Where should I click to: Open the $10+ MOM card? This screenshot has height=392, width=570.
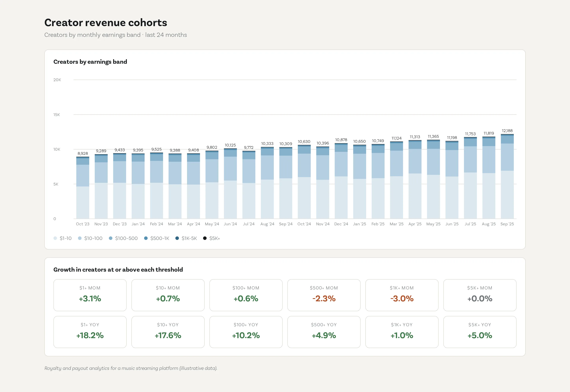168,295
